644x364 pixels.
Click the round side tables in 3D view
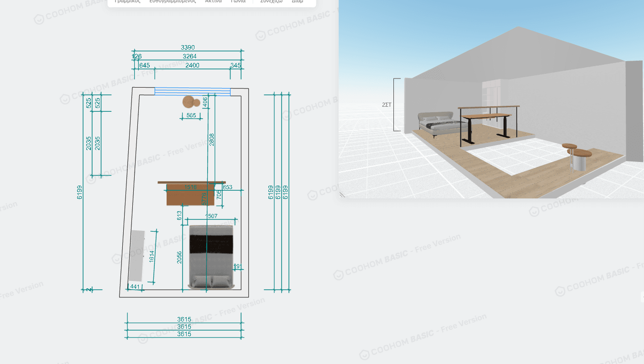pyautogui.click(x=577, y=157)
